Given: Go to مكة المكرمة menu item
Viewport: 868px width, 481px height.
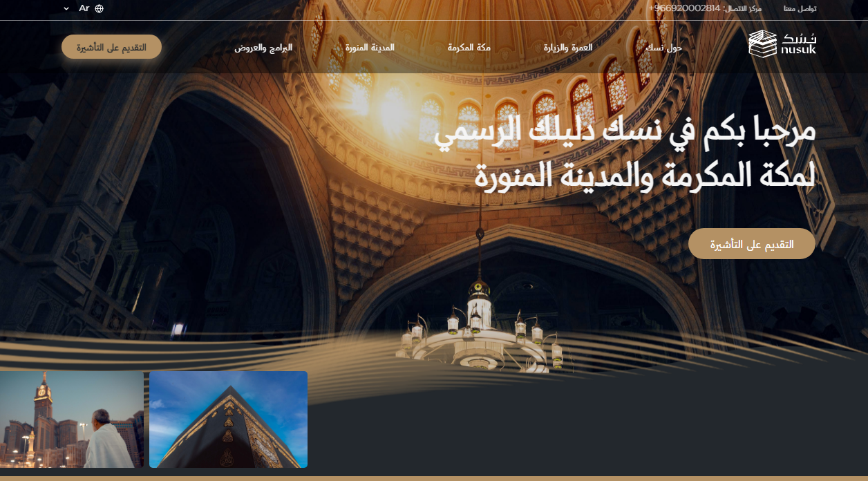Looking at the screenshot, I should coord(469,48).
